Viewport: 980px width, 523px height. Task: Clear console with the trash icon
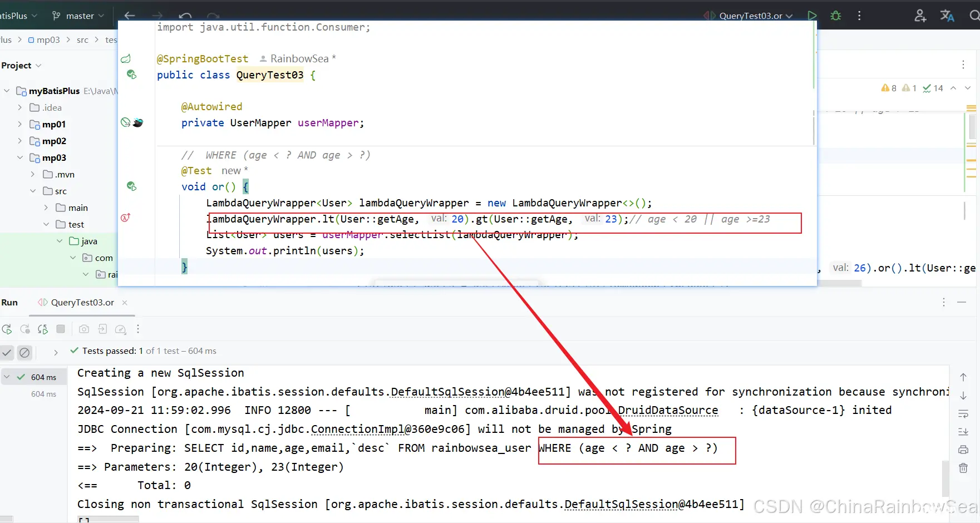point(963,468)
